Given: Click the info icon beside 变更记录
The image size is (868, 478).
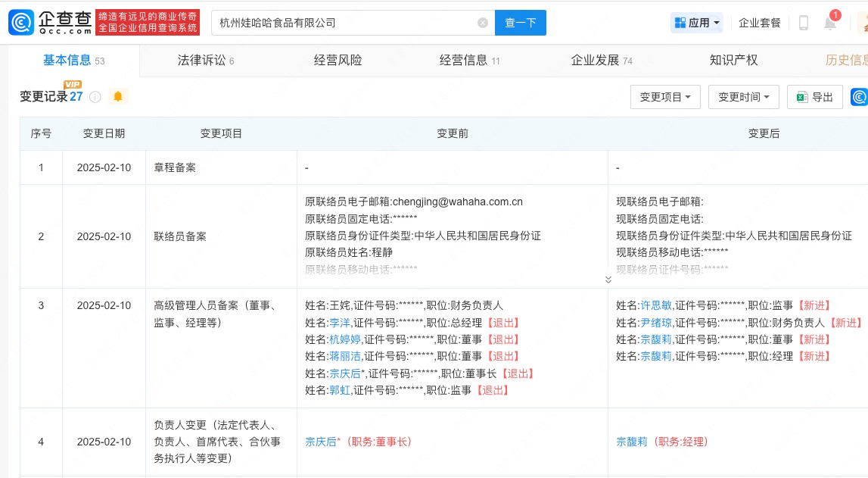Looking at the screenshot, I should point(95,97).
